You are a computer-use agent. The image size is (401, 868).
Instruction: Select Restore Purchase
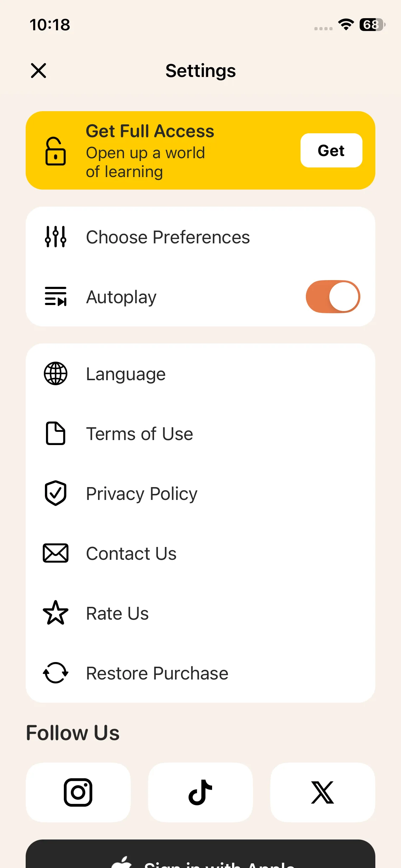point(157,673)
